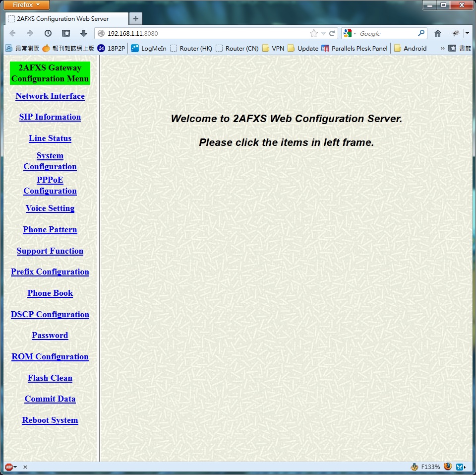
Task: Show more bookmarks with the chevron
Action: pos(442,48)
